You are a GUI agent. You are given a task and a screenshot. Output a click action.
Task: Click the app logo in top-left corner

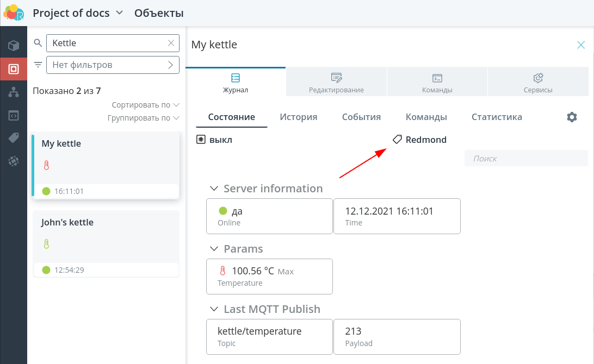click(x=14, y=12)
